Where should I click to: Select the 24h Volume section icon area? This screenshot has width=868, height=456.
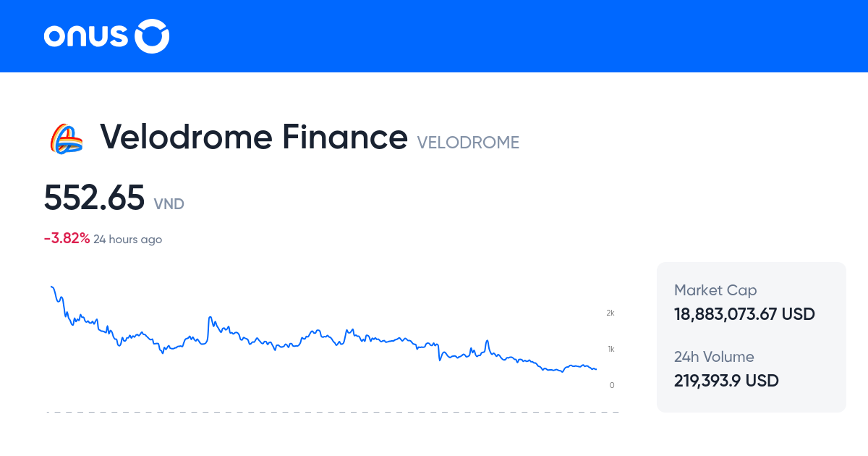pyautogui.click(x=751, y=369)
